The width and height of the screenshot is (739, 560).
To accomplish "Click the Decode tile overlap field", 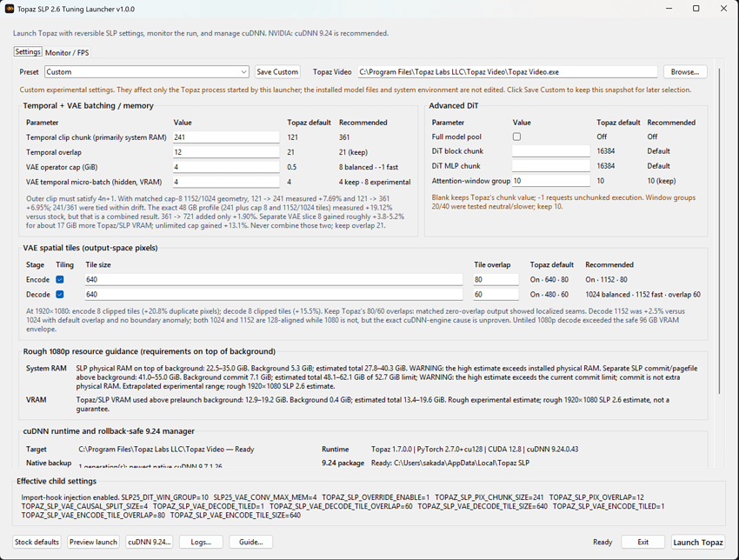I will click(496, 294).
